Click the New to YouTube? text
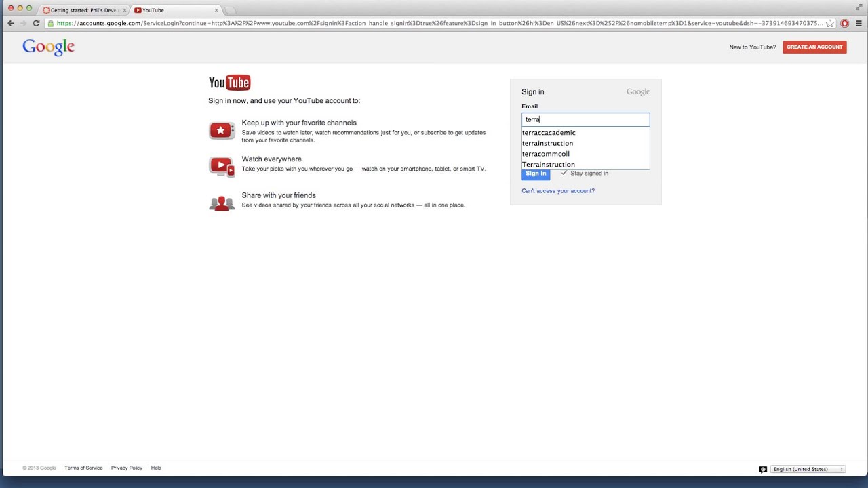 [x=752, y=47]
